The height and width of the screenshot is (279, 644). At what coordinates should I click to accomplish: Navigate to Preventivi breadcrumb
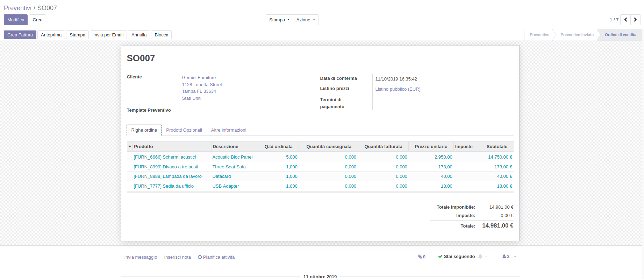point(17,8)
